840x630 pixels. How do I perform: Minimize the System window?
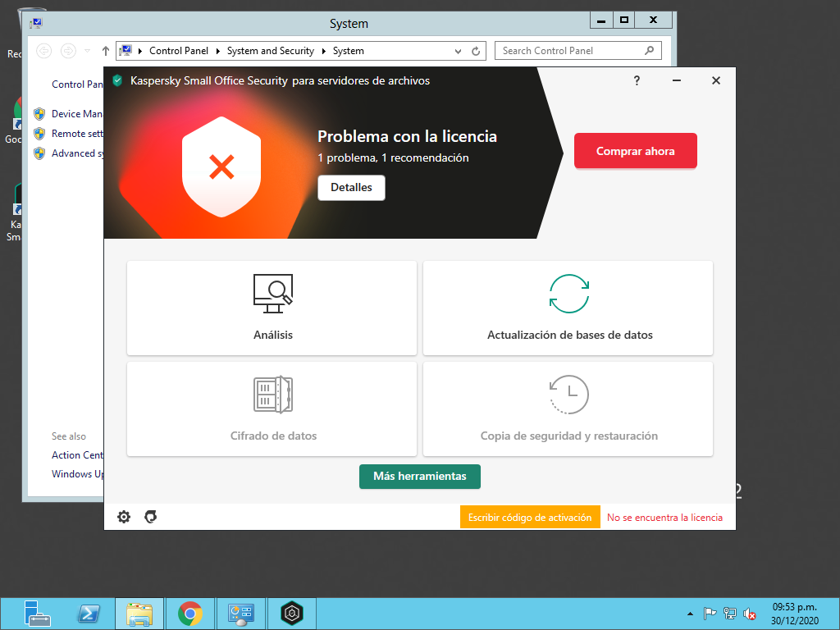pos(601,20)
